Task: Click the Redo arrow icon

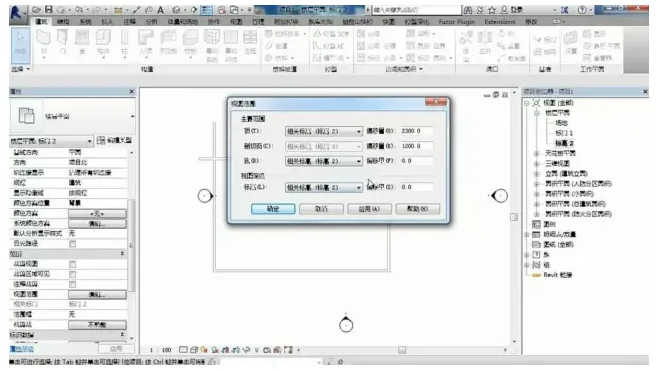Action: [97, 10]
